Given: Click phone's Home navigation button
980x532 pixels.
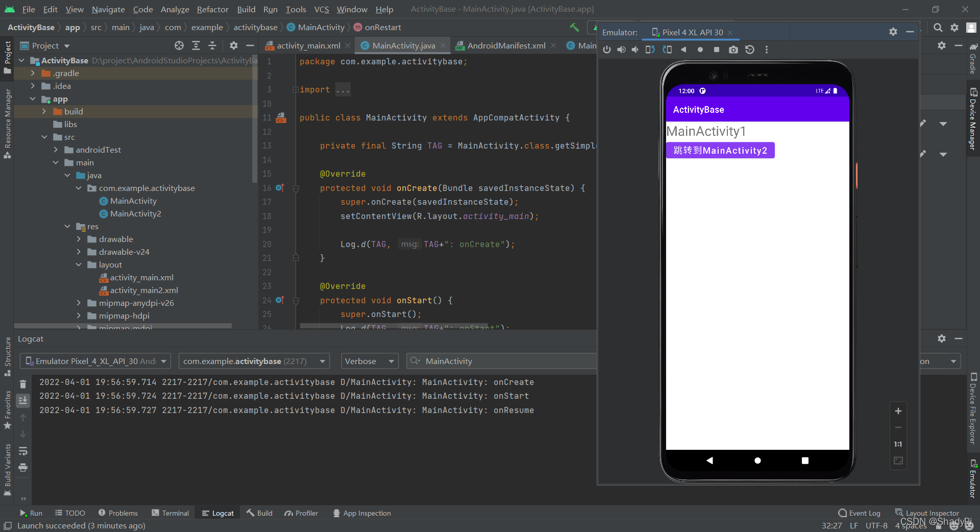Looking at the screenshot, I should tap(757, 461).
